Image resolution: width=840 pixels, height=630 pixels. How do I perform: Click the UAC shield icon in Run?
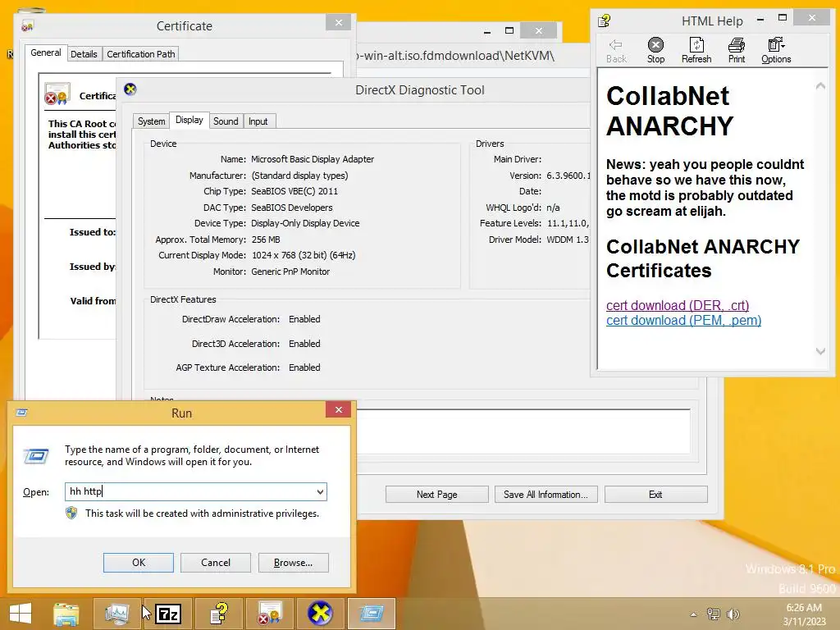tap(71, 514)
